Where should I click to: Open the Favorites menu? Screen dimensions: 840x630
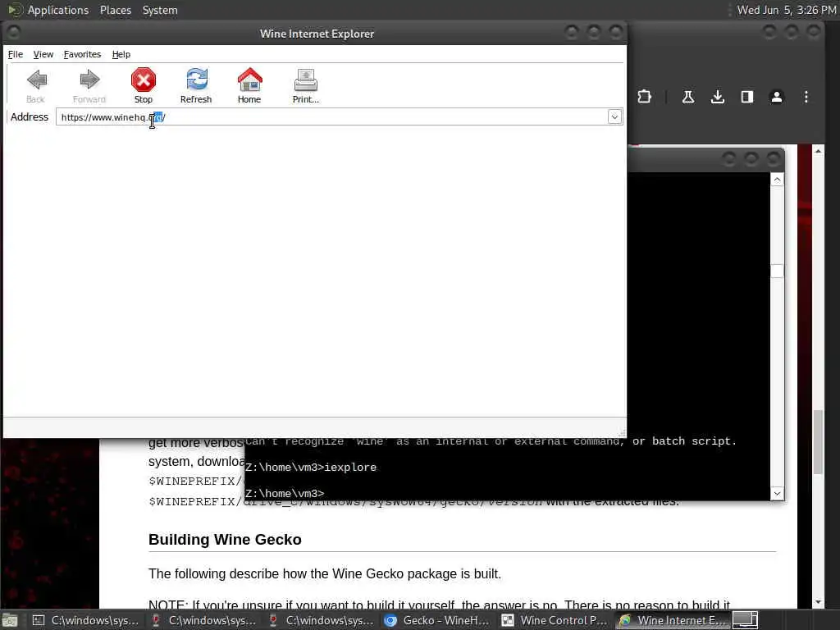pos(82,54)
